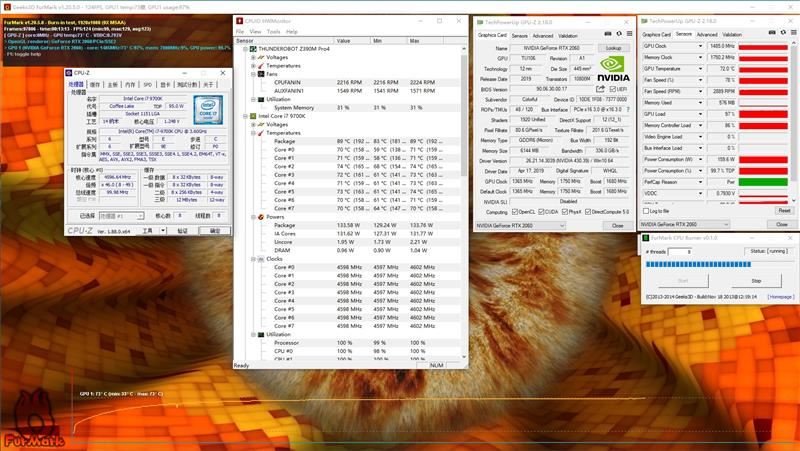
Task: Enable Log to file in GPU-Z Sensors
Action: (646, 211)
